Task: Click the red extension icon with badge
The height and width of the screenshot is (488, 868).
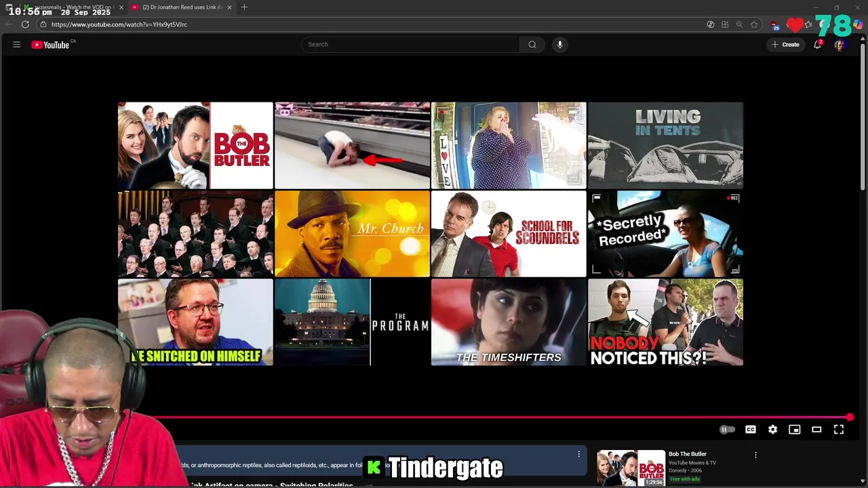Action: pyautogui.click(x=775, y=25)
